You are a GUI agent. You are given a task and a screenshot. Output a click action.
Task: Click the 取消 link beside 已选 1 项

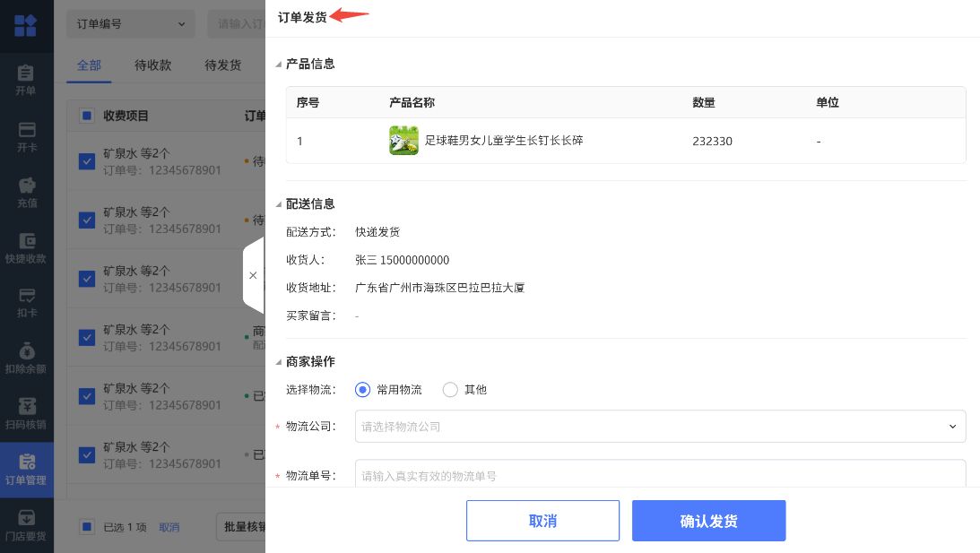tap(169, 527)
